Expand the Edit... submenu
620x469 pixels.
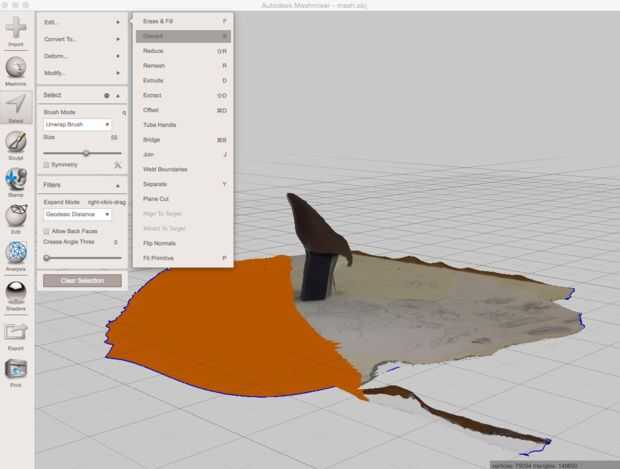82,22
